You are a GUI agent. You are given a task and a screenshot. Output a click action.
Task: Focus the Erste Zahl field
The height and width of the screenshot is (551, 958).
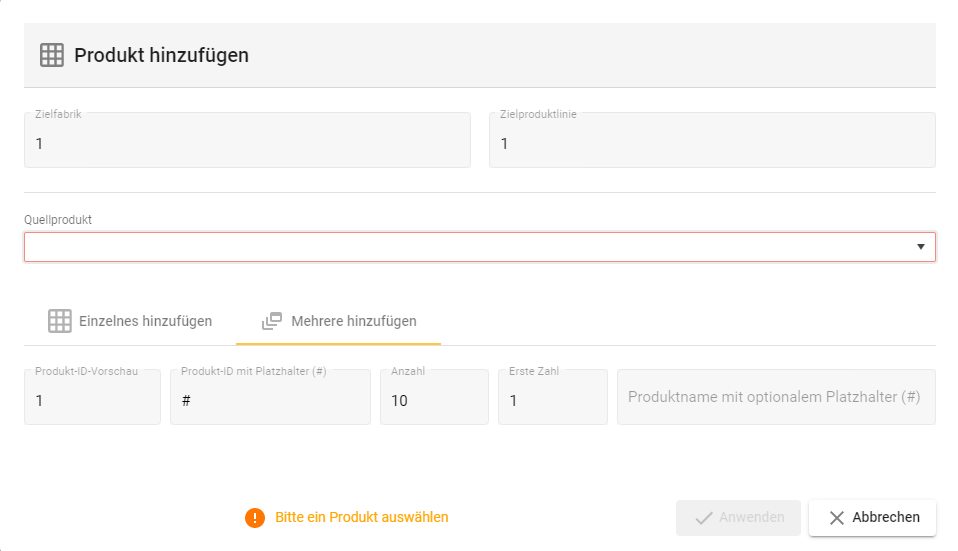pos(552,400)
